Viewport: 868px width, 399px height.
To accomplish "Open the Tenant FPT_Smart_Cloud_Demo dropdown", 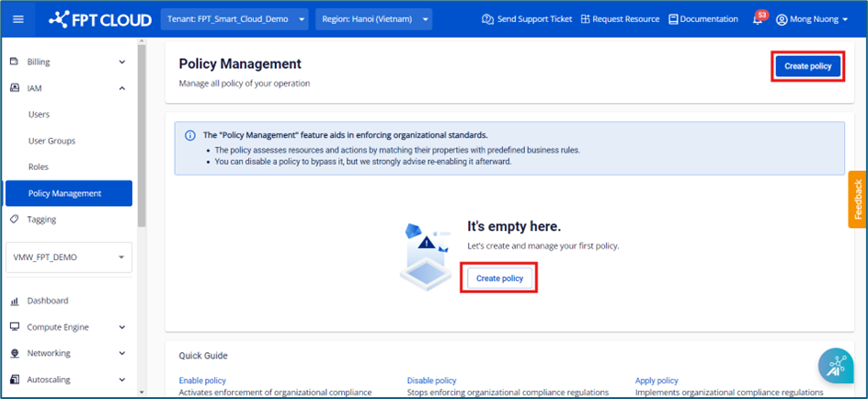I will pos(234,19).
